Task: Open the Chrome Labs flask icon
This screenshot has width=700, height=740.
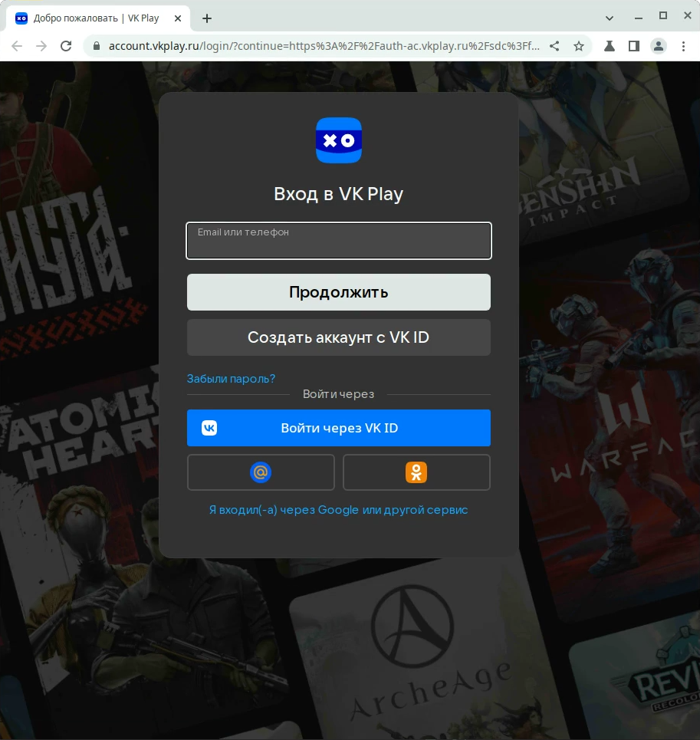Action: point(610,46)
